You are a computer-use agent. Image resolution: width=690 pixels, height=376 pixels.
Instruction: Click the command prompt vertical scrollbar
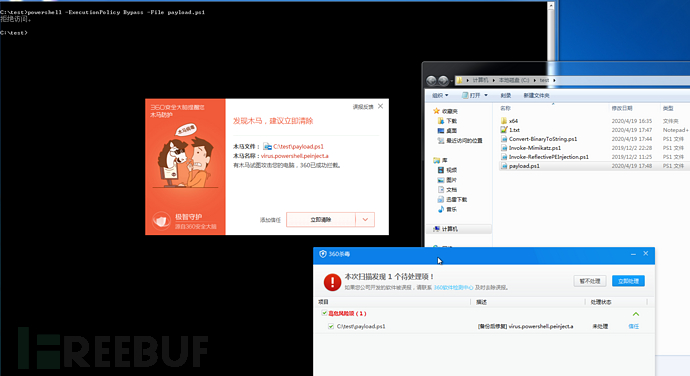tap(551, 32)
